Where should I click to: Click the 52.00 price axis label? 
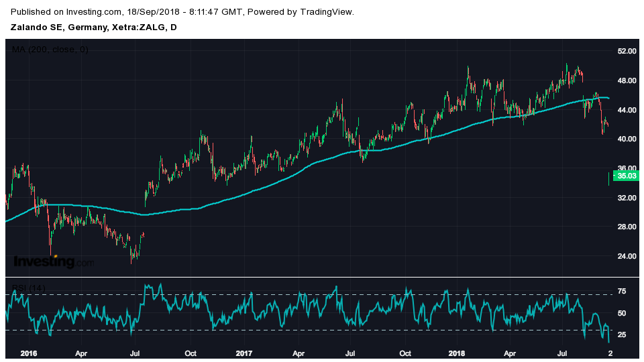pos(627,51)
